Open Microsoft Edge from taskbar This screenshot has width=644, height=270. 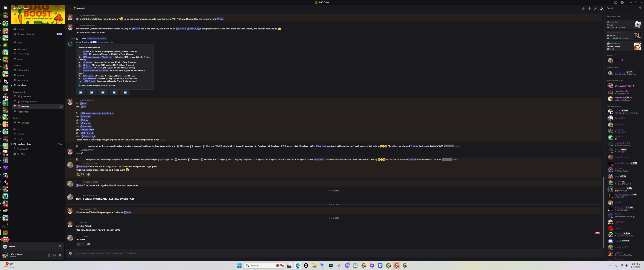[x=298, y=265]
